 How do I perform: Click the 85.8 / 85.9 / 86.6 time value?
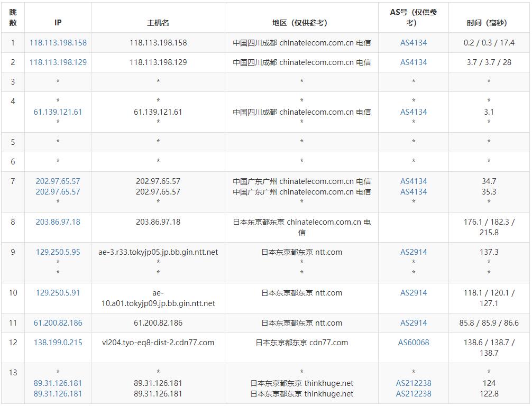(489, 323)
